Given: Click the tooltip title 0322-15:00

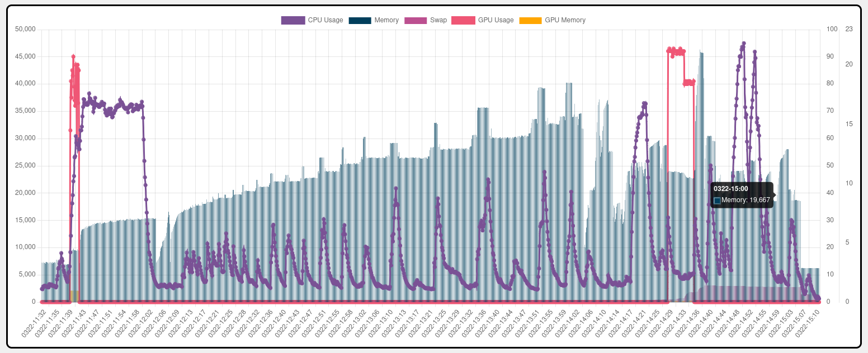Looking at the screenshot, I should click(730, 189).
